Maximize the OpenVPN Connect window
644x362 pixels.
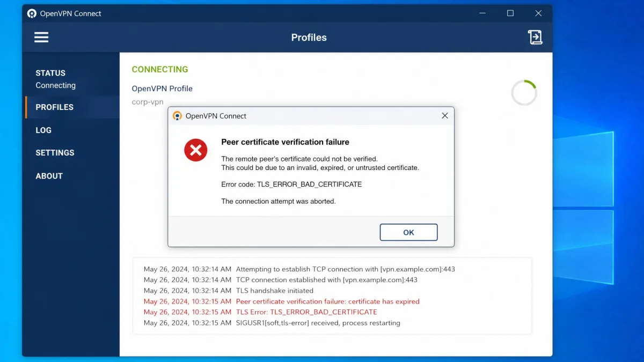[510, 13]
